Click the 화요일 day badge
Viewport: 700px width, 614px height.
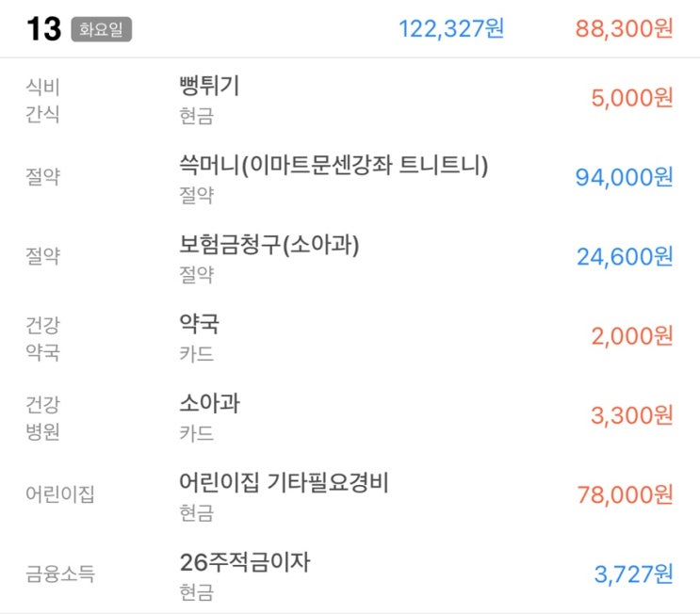(x=102, y=29)
